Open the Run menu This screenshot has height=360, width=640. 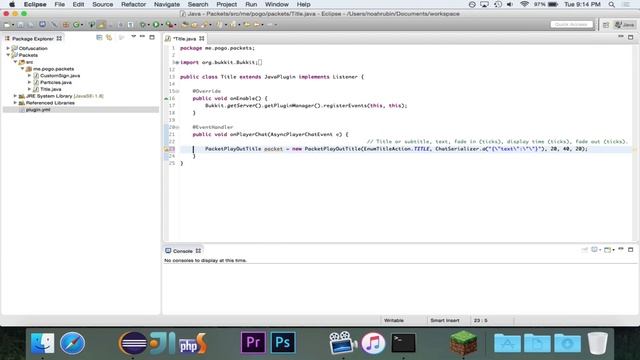(x=251, y=4)
